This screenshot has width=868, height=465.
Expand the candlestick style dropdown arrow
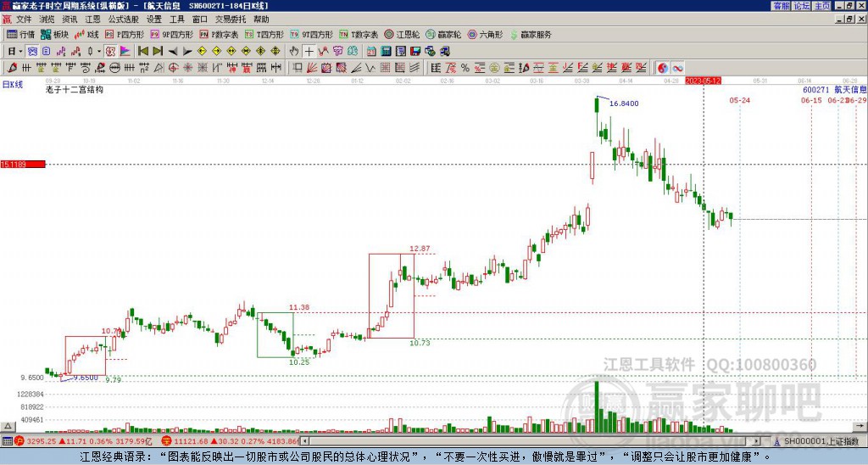click(99, 52)
